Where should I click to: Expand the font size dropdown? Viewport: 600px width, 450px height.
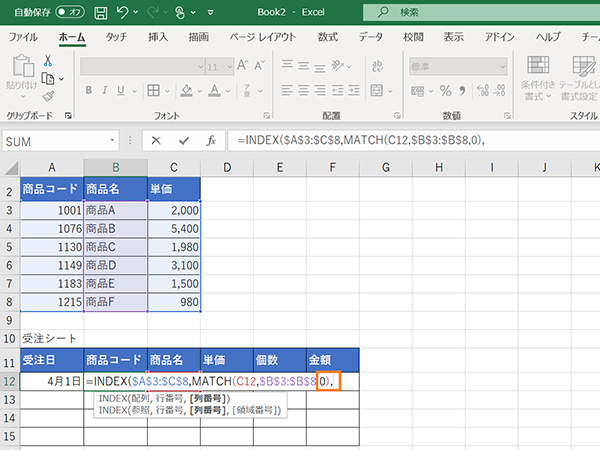tap(239, 67)
